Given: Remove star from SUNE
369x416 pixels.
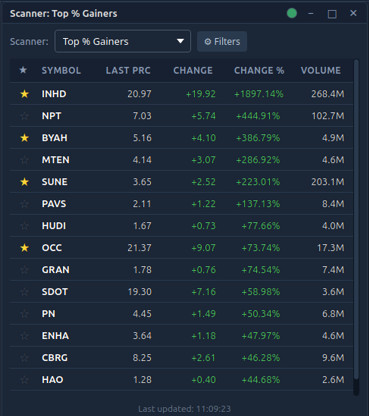Looking at the screenshot, I should (x=24, y=182).
